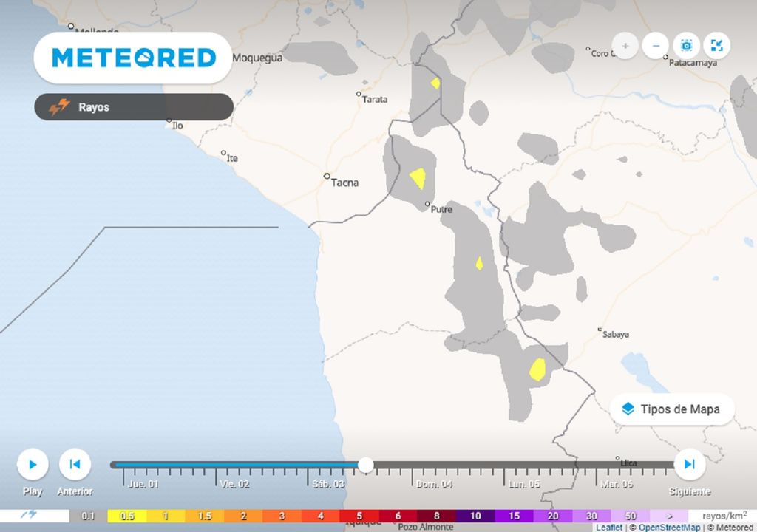The image size is (757, 532).
Task: Open the Rayos layer selector
Action: pyautogui.click(x=134, y=107)
